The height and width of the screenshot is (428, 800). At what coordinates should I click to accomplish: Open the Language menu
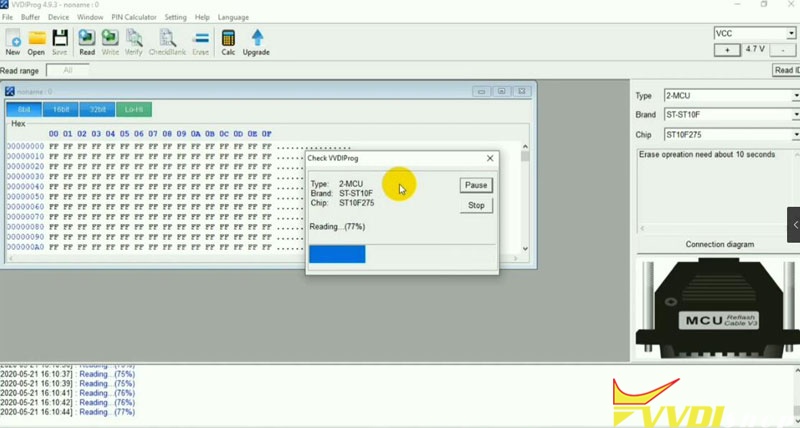click(x=233, y=17)
